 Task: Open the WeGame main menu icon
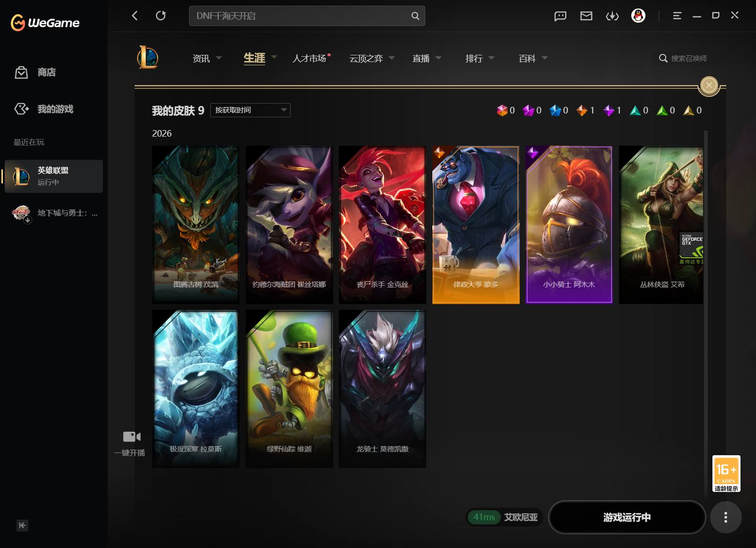[677, 16]
